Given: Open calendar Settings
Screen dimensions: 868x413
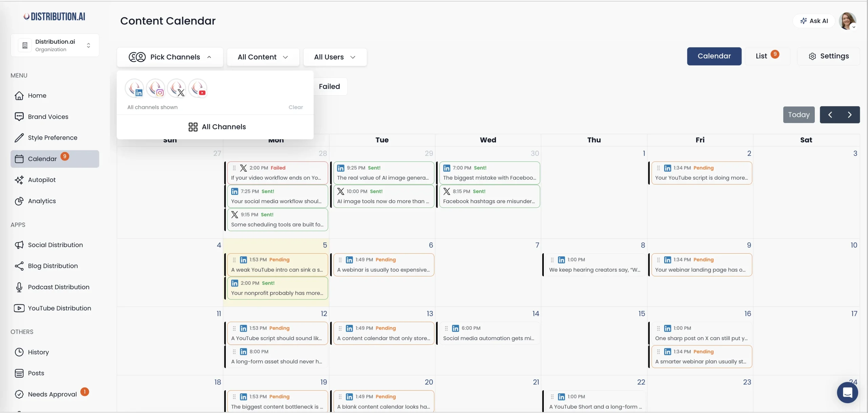Looking at the screenshot, I should (x=828, y=56).
